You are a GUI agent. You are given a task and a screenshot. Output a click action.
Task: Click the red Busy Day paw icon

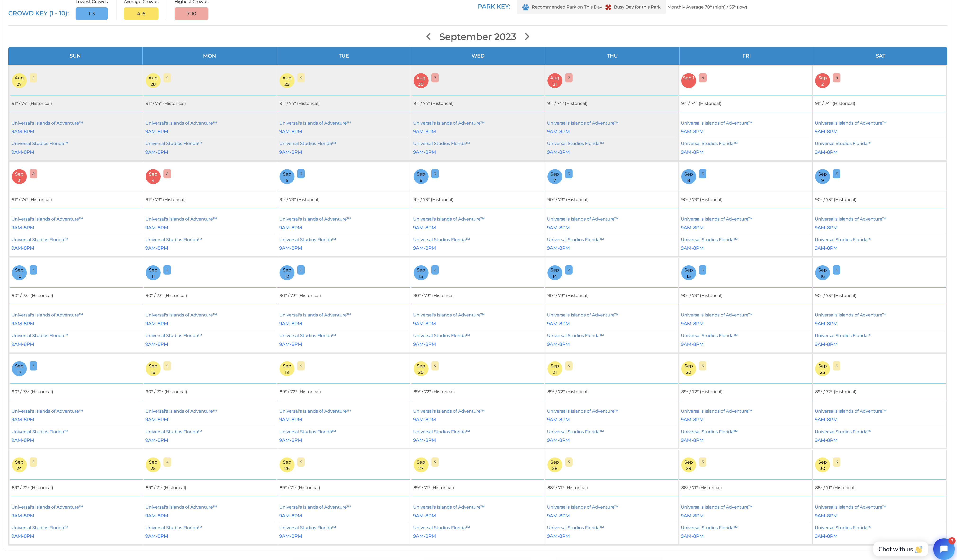(x=608, y=7)
